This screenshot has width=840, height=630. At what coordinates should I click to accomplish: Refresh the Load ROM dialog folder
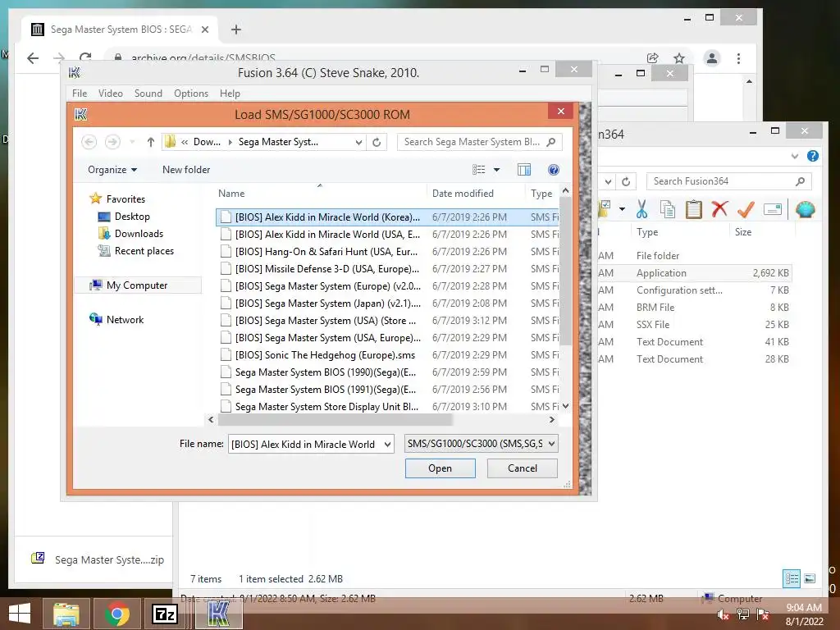tap(377, 142)
